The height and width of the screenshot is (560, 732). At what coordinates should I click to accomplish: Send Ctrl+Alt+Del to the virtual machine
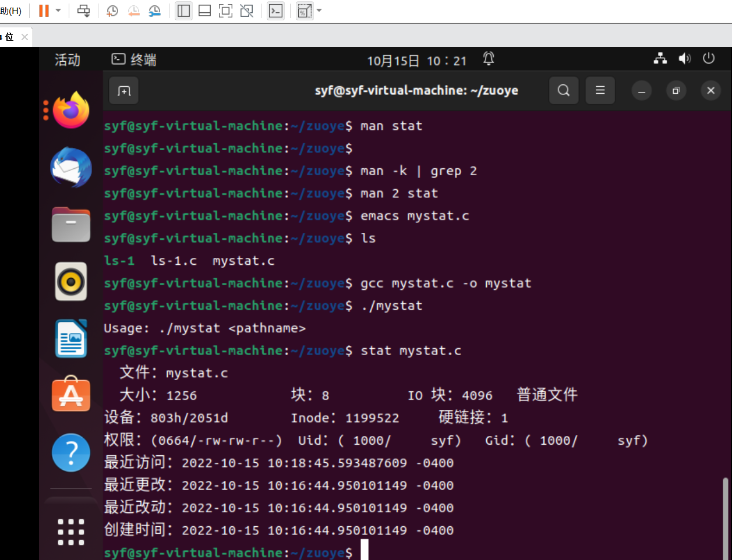[84, 10]
